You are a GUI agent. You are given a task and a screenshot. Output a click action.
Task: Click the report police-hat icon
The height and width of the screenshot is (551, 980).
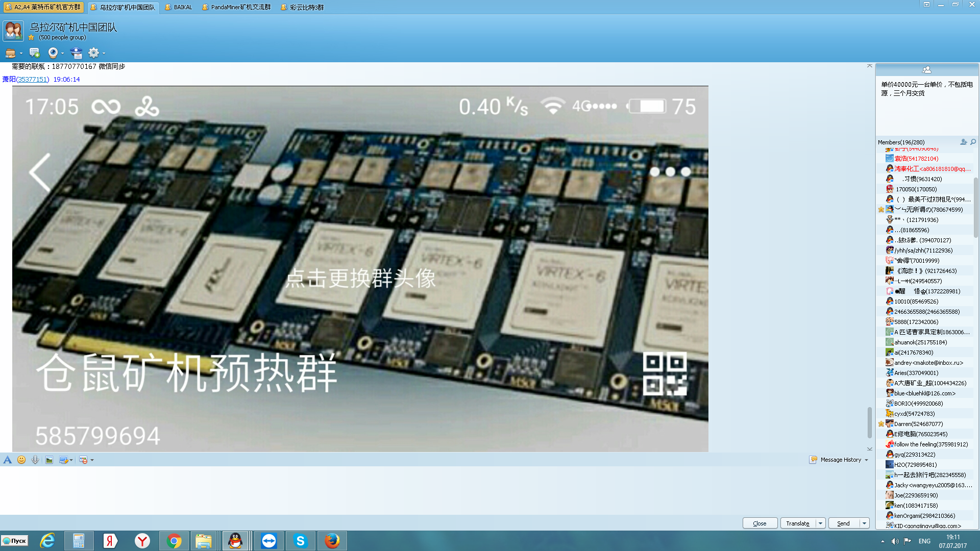click(x=76, y=53)
